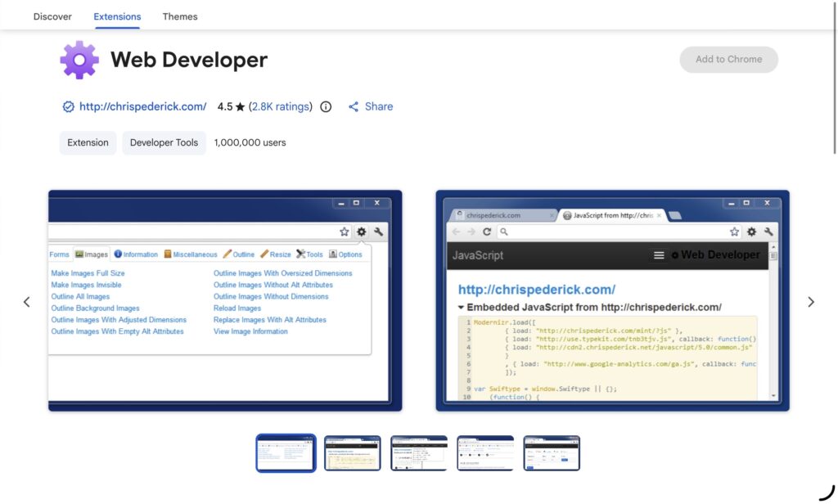Click 'Outline Images With Empty Alt Attributes' text

[x=117, y=331]
